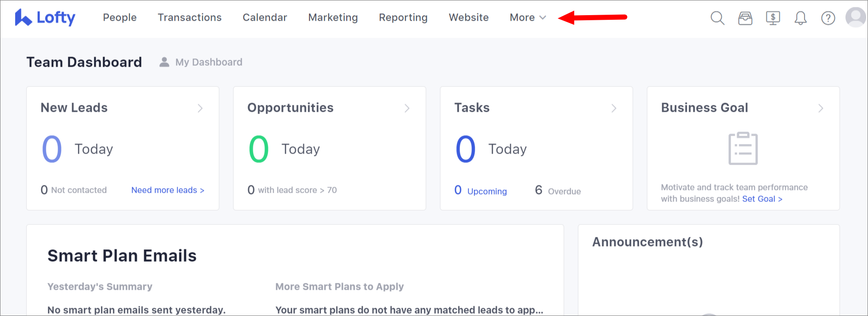The height and width of the screenshot is (316, 868).
Task: Open the Transactions menu
Action: tap(189, 17)
